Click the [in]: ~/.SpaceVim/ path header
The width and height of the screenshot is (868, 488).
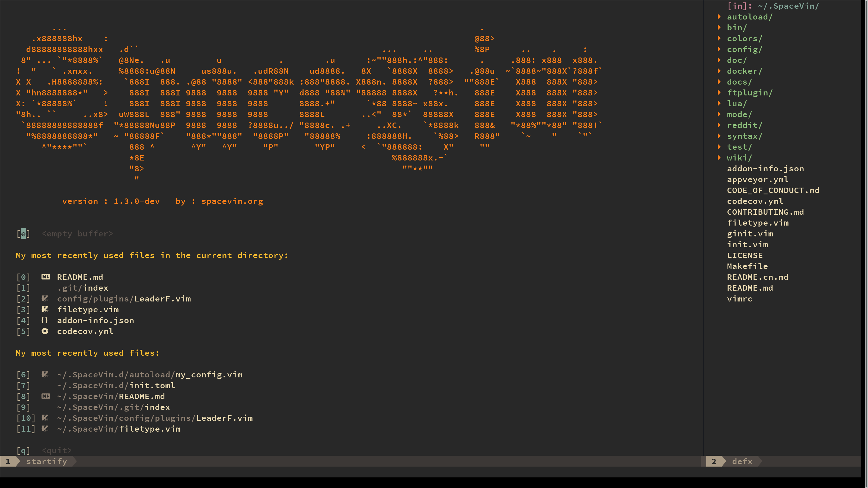pos(773,6)
